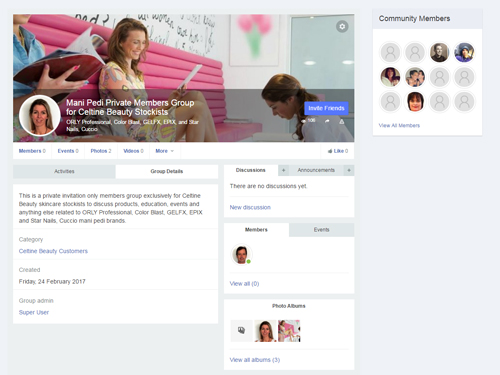Open the group settings gear icon
The image size is (500, 375).
(342, 26)
